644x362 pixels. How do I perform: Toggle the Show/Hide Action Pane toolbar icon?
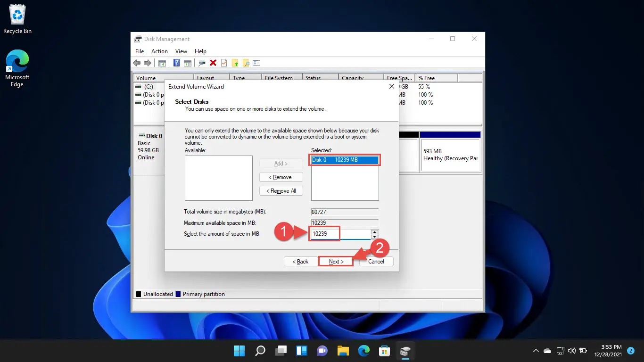[188, 63]
